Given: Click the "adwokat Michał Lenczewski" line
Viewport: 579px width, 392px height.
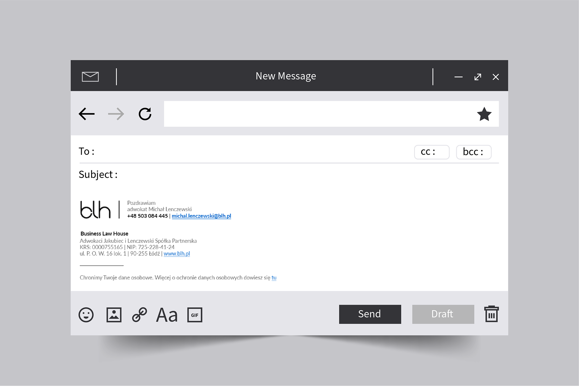Looking at the screenshot, I should pos(159,209).
